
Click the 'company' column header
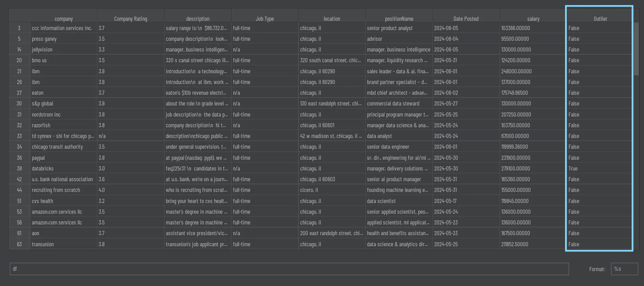(x=64, y=19)
